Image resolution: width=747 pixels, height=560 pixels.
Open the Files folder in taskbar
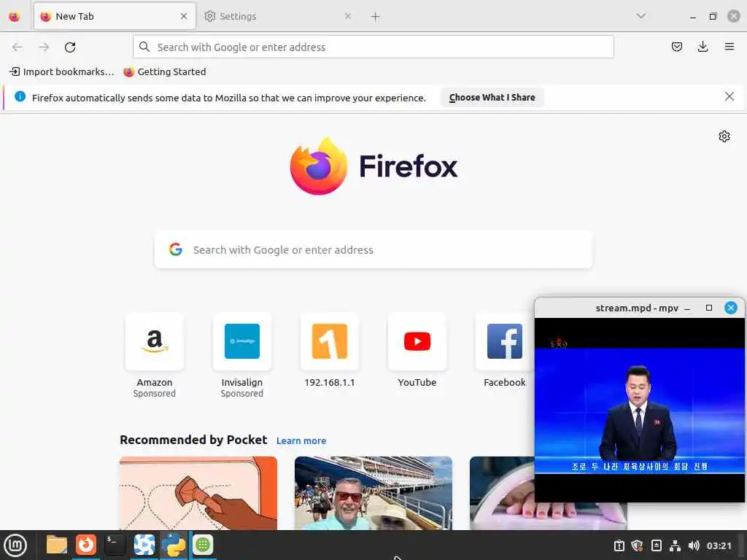[x=57, y=545]
